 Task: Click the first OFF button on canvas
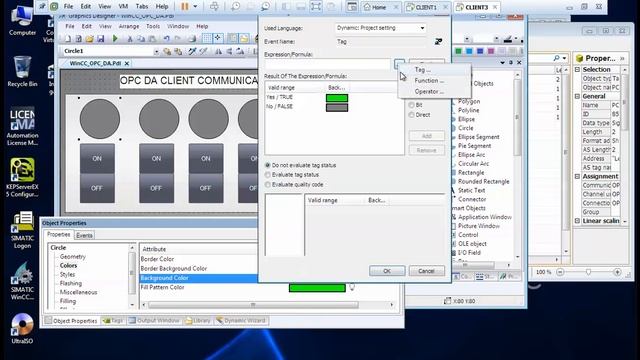point(97,188)
